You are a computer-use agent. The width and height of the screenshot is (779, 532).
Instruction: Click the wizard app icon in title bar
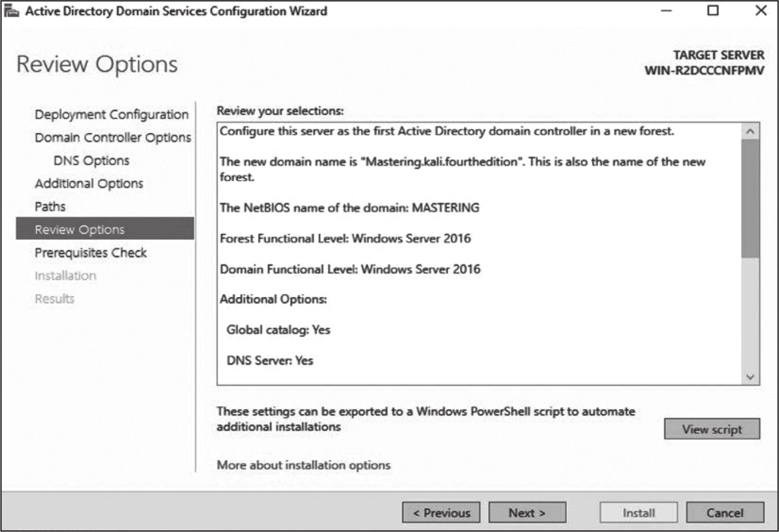[x=12, y=11]
